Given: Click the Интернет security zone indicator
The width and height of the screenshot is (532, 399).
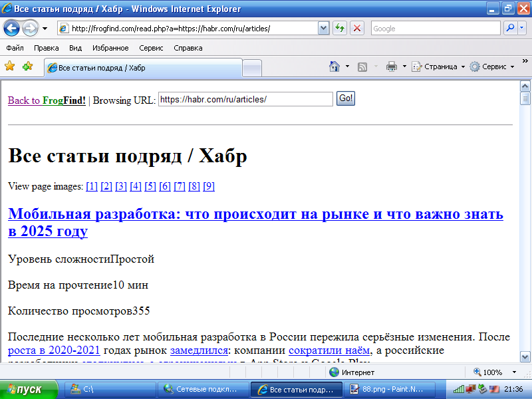Looking at the screenshot, I should (352, 372).
